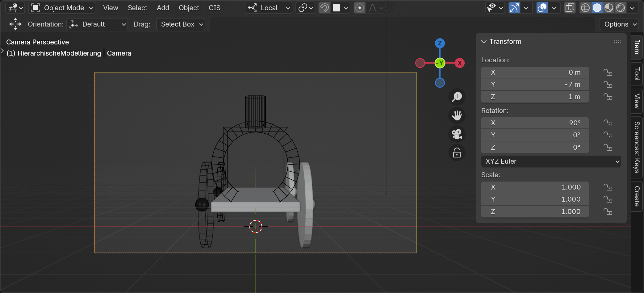Viewport: 644px width, 293px height.
Task: Switch to material preview shading
Action: [x=608, y=8]
